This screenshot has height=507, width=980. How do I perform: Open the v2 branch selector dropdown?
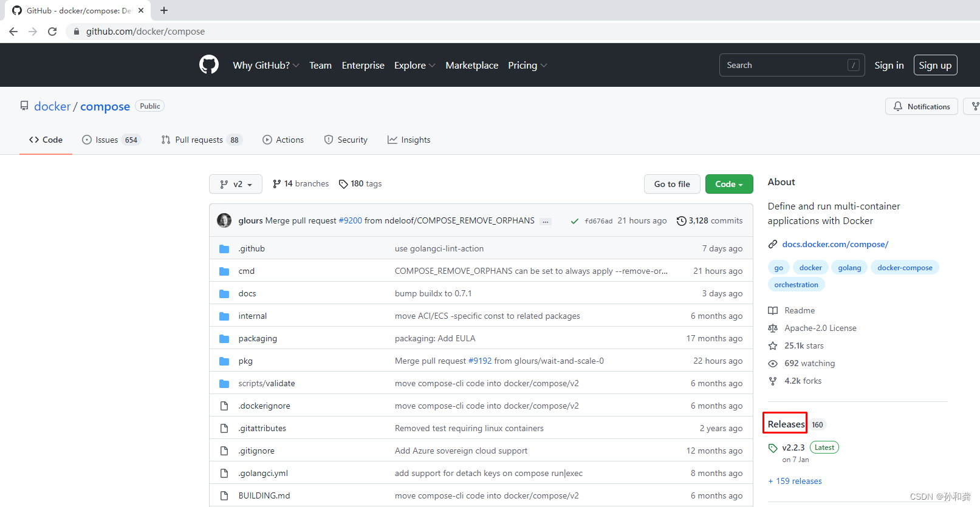point(236,184)
